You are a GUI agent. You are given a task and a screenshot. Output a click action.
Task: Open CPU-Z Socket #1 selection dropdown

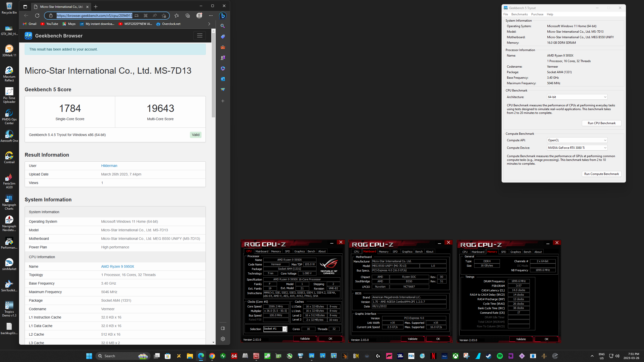(275, 329)
